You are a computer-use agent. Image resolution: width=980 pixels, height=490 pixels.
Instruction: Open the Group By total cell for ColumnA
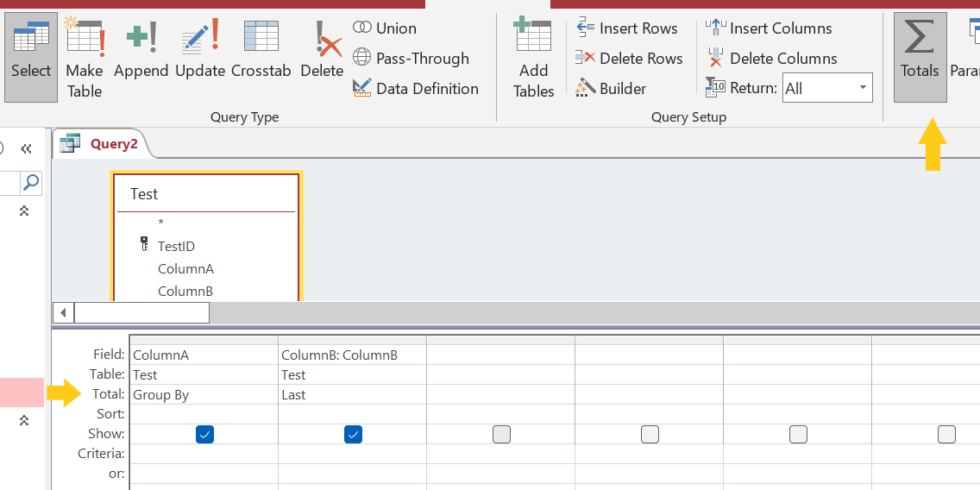[204, 395]
